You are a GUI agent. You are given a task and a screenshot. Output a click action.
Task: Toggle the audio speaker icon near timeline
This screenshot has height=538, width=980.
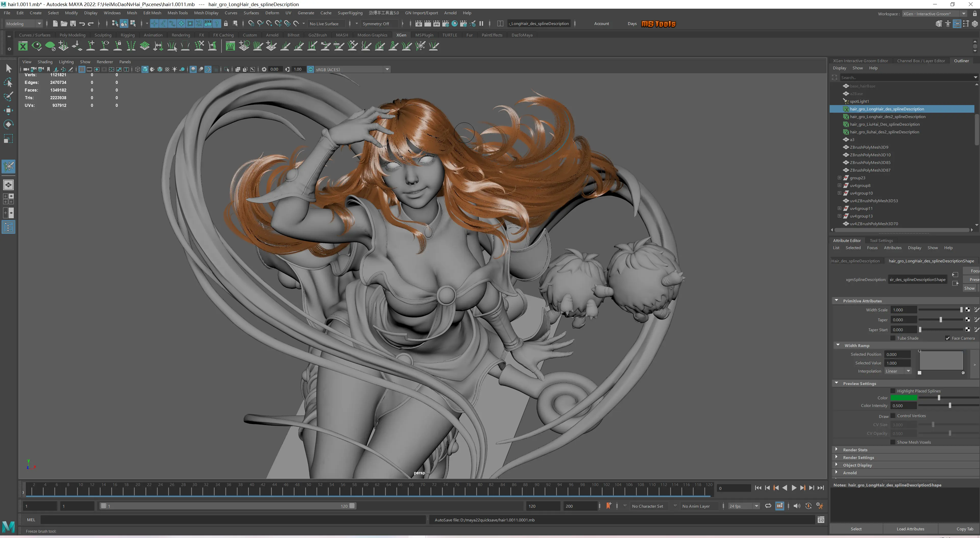797,506
